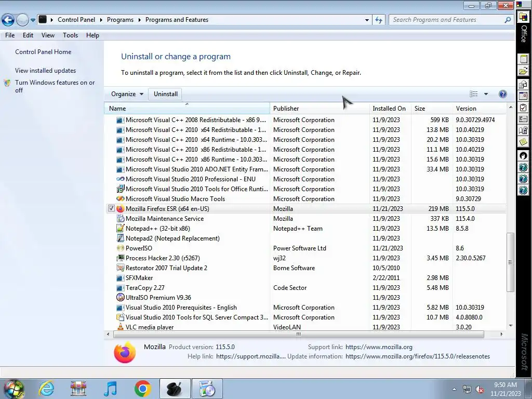Go to Control Panel Home
Viewport: 532px width, 399px height.
click(43, 52)
